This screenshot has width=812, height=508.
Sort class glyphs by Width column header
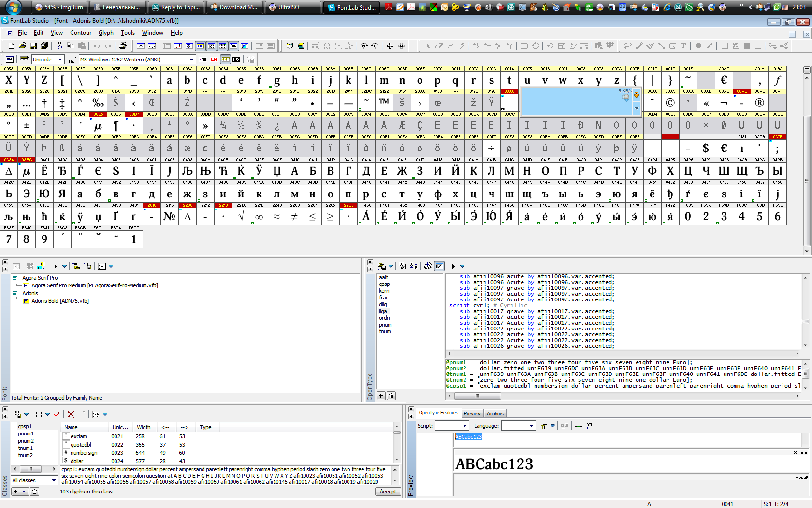point(144,427)
